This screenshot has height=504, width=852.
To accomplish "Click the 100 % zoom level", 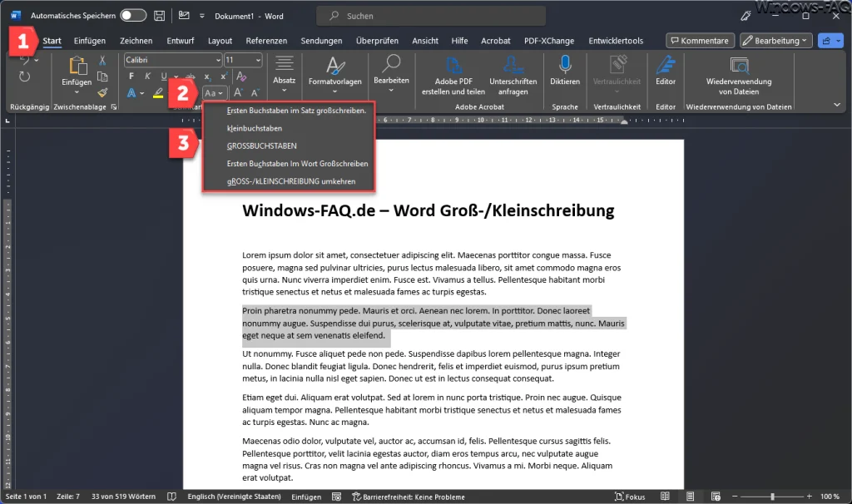I will pyautogui.click(x=830, y=497).
